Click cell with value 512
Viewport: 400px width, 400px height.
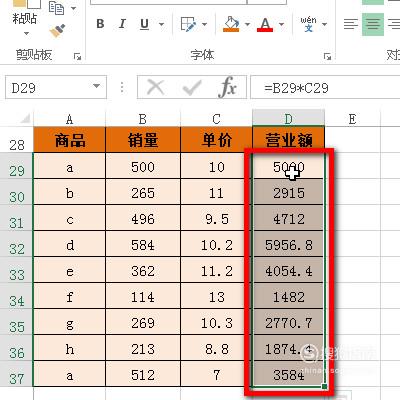point(143,374)
